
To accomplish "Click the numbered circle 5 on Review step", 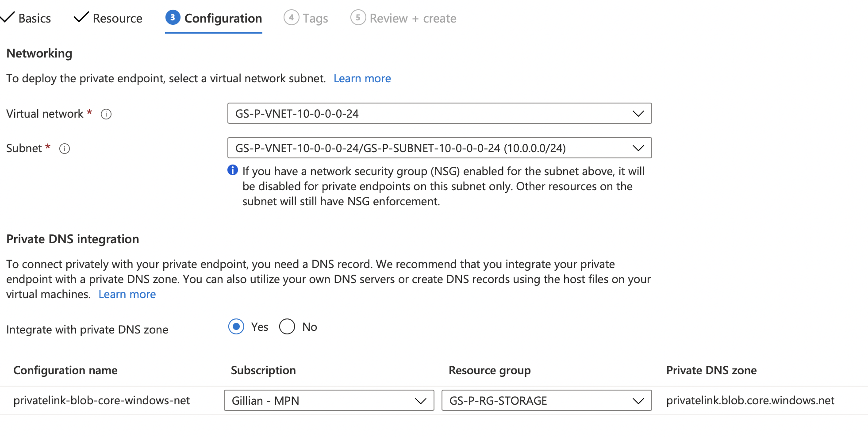I will tap(357, 18).
